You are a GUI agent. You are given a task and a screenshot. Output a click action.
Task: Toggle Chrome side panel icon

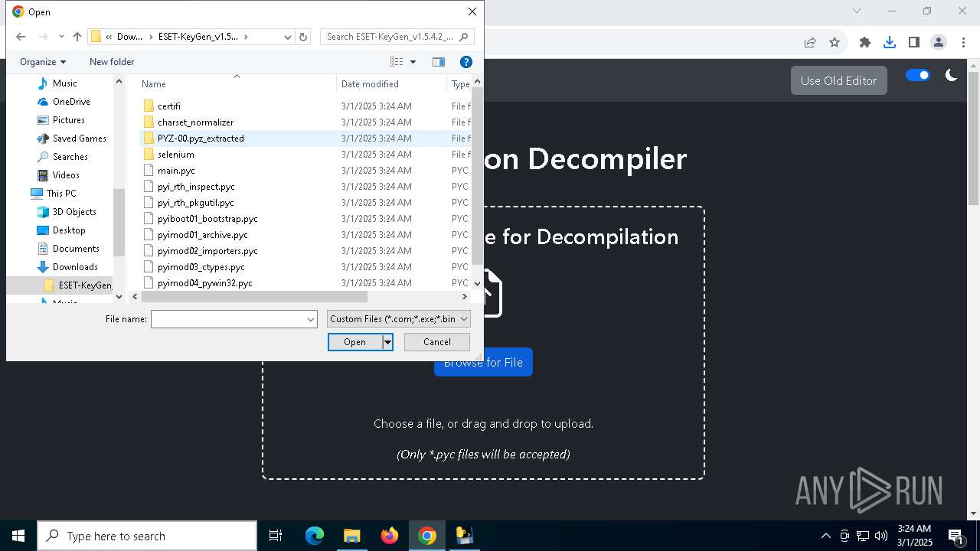(913, 43)
